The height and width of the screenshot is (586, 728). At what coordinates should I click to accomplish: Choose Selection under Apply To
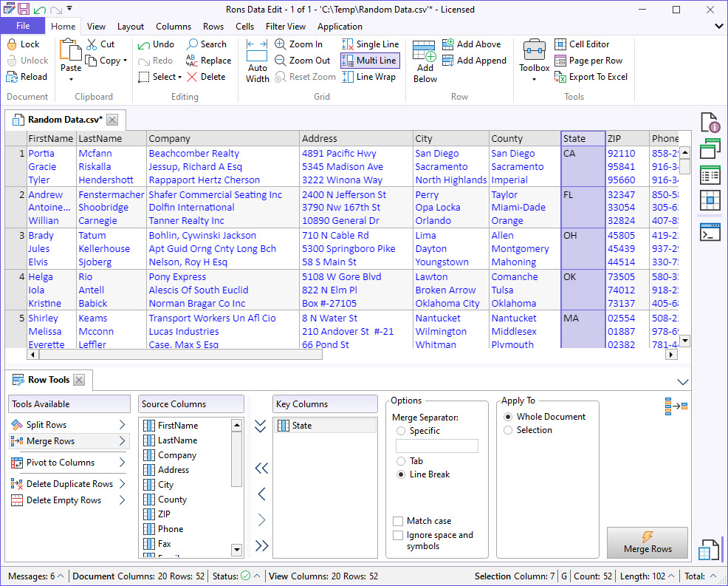click(508, 430)
